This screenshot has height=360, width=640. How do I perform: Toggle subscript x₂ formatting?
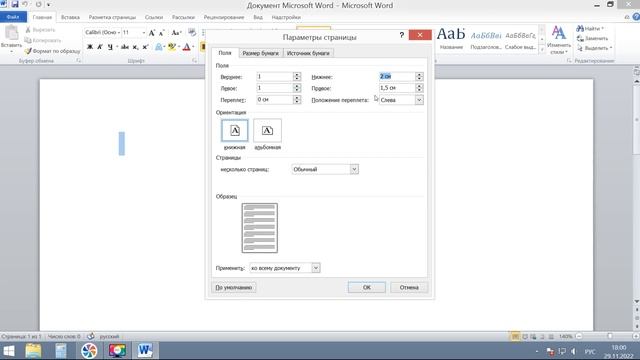(136, 47)
